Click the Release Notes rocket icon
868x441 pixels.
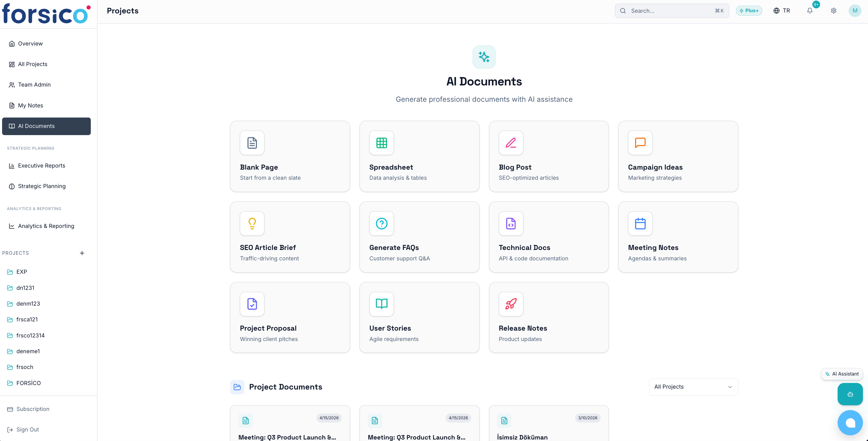pyautogui.click(x=511, y=304)
